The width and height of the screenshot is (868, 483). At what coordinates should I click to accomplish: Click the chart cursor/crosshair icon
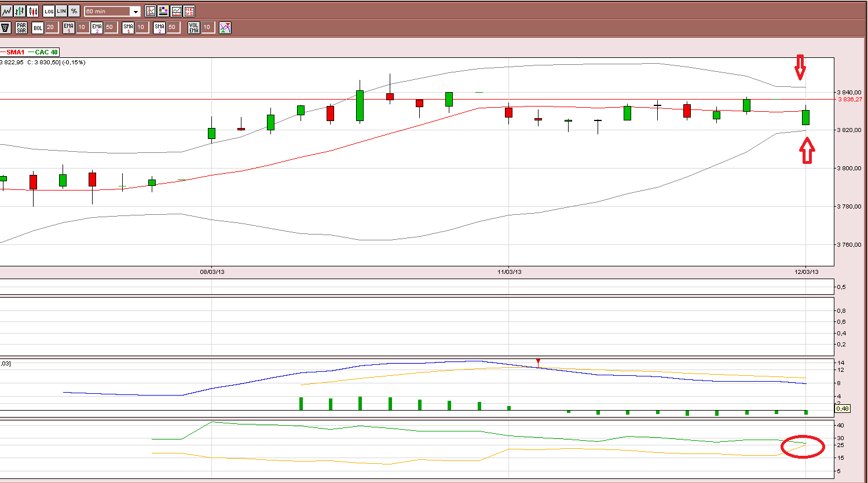point(151,11)
